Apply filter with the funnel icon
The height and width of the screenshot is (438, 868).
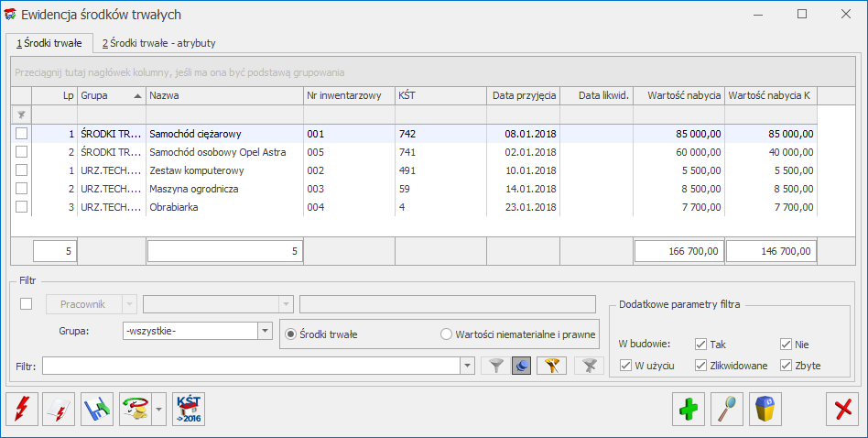(x=496, y=366)
